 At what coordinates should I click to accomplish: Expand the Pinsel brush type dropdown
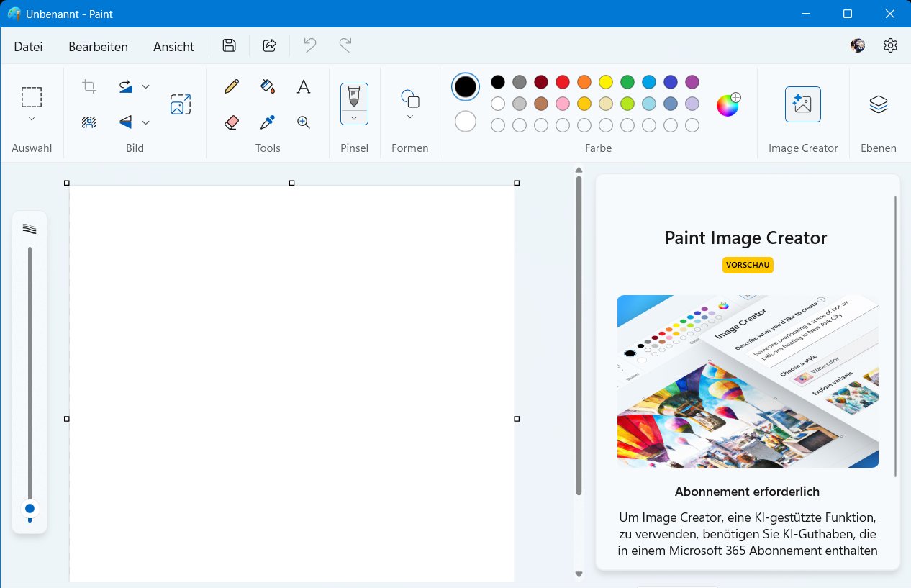(x=354, y=117)
